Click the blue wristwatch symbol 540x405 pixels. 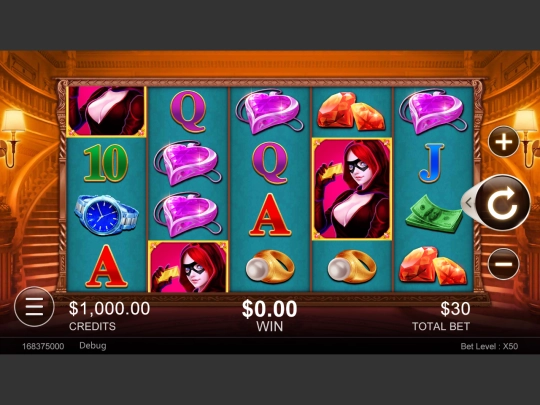(106, 215)
